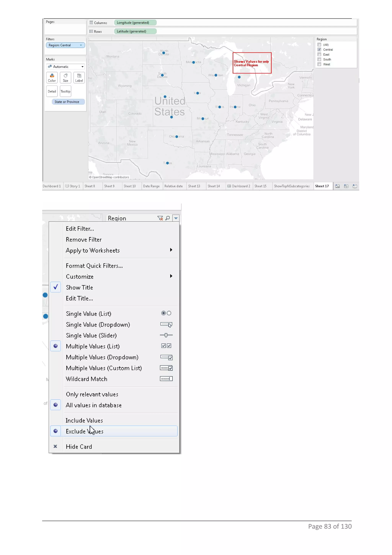Switch to Dashboard 2 tab
The width and height of the screenshot is (392, 555).
coord(239,186)
